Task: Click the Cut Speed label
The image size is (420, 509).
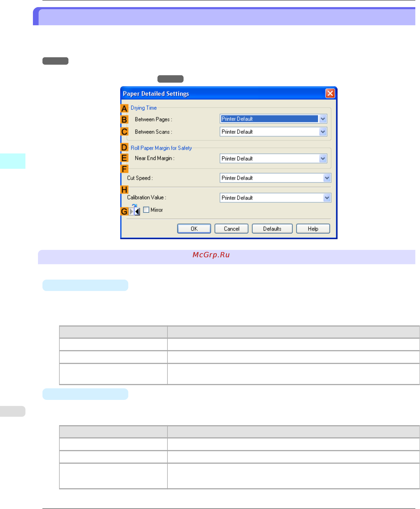Action: (x=140, y=178)
